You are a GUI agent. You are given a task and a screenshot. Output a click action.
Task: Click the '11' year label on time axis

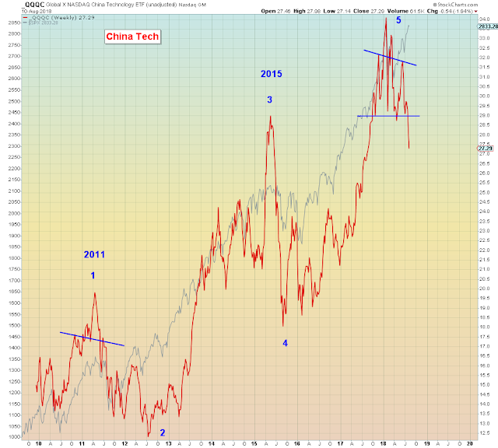click(x=82, y=443)
